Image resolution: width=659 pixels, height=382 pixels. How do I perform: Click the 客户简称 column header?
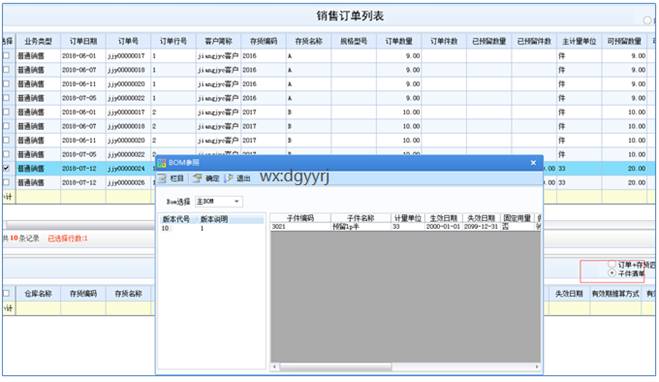(218, 41)
